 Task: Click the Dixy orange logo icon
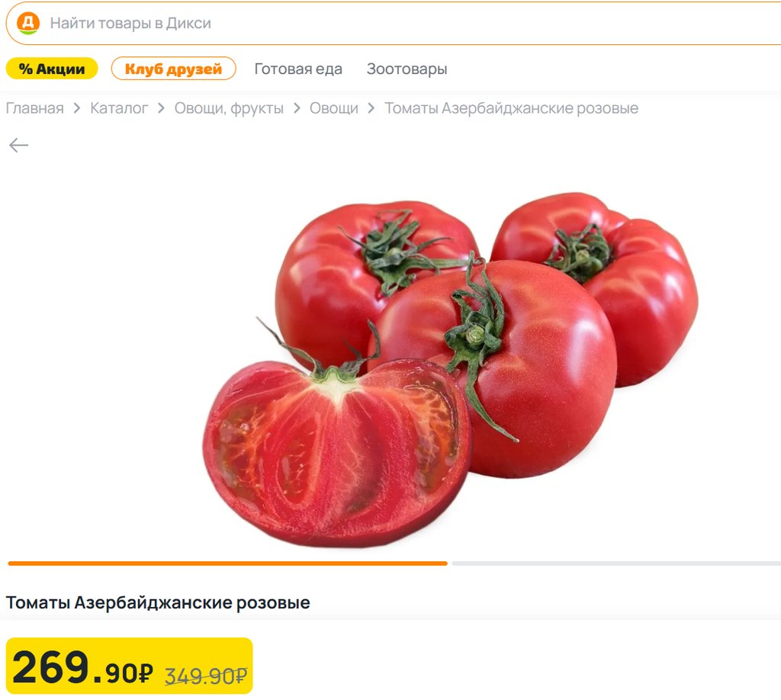click(x=28, y=23)
